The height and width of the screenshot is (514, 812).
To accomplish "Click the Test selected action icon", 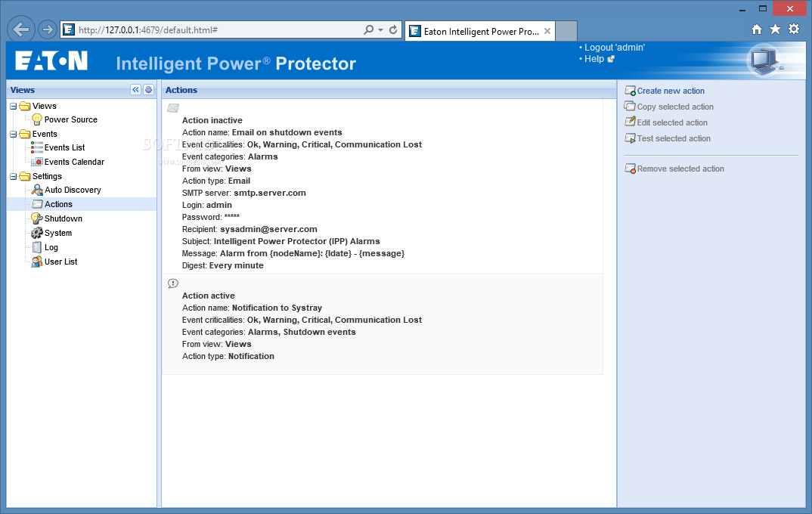I will pyautogui.click(x=630, y=138).
